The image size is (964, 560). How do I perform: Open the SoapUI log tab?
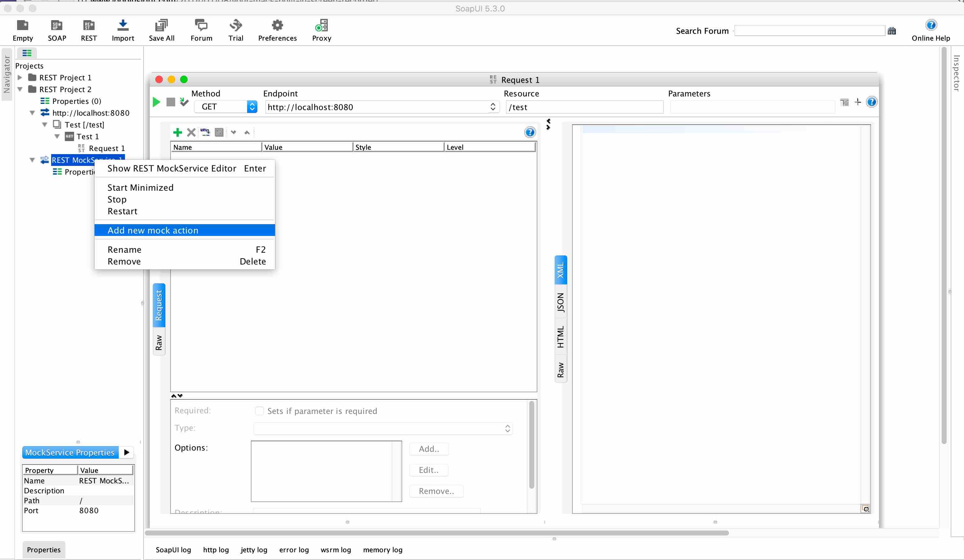[173, 550]
